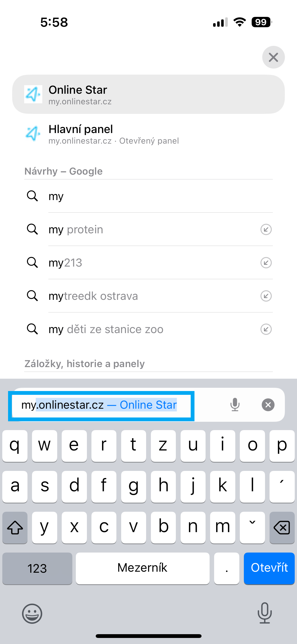Screen dimensions: 297x644
Task: Start keyboard dictation microphone
Action: click(265, 613)
